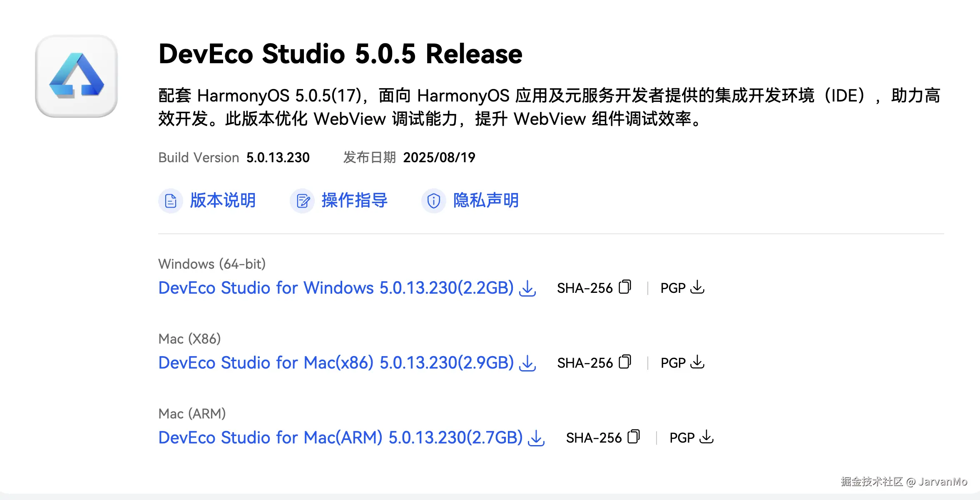Click the privacy statement shield icon
This screenshot has width=980, height=500.
pyautogui.click(x=434, y=201)
